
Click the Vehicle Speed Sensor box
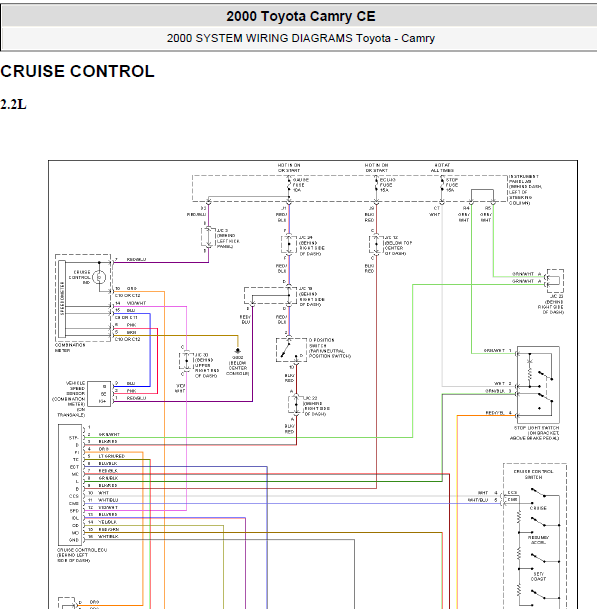click(99, 394)
